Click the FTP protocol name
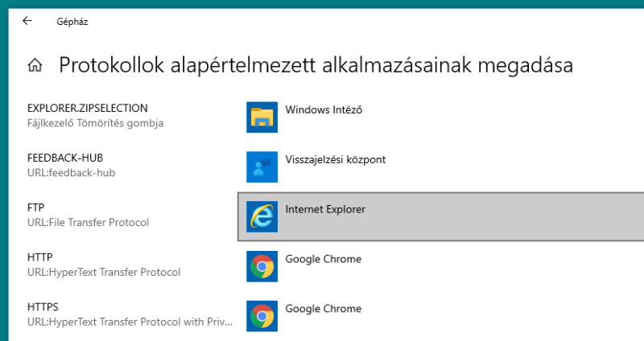 coord(35,207)
